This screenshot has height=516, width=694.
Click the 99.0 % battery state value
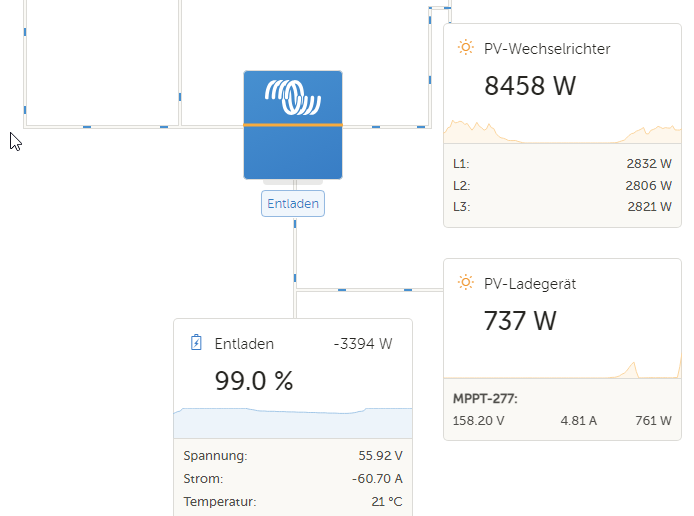pos(254,381)
